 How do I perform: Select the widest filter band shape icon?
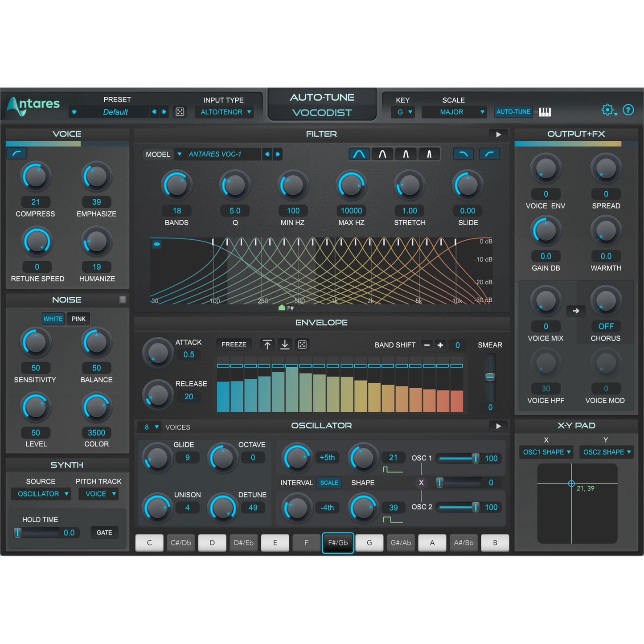coord(359,154)
